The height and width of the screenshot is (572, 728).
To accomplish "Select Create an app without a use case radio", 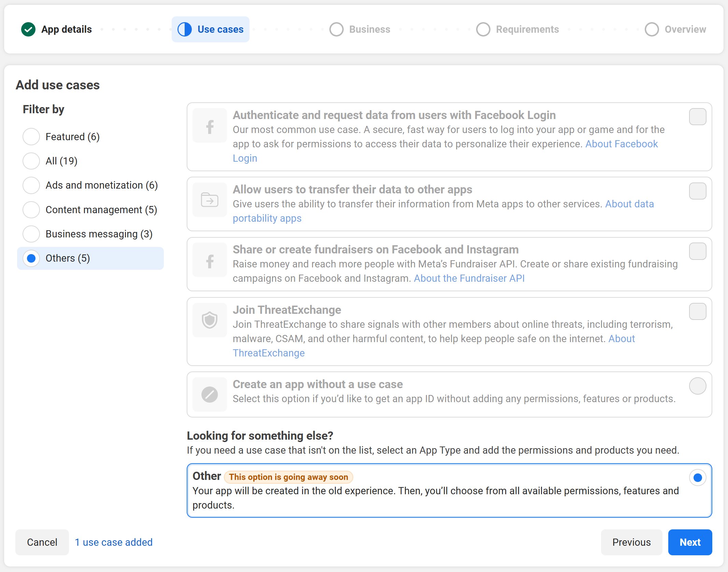I will coord(698,386).
